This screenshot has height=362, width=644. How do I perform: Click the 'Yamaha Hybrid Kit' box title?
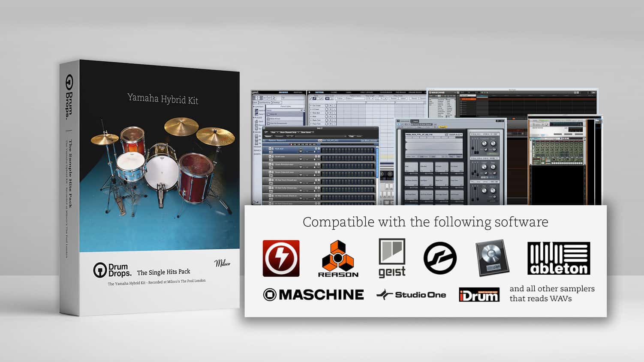pyautogui.click(x=163, y=99)
